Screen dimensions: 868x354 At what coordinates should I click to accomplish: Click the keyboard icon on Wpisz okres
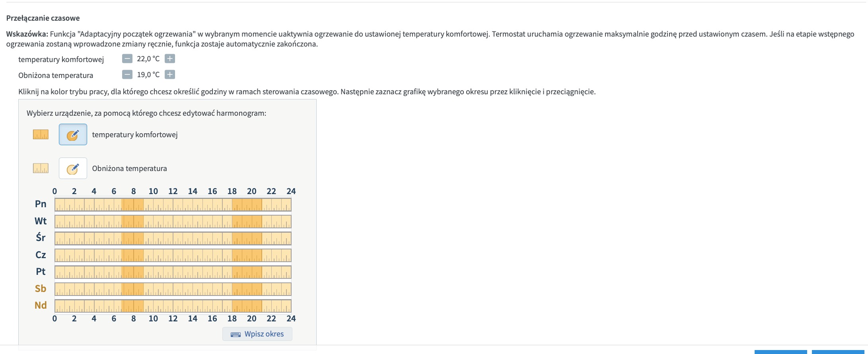pyautogui.click(x=235, y=335)
